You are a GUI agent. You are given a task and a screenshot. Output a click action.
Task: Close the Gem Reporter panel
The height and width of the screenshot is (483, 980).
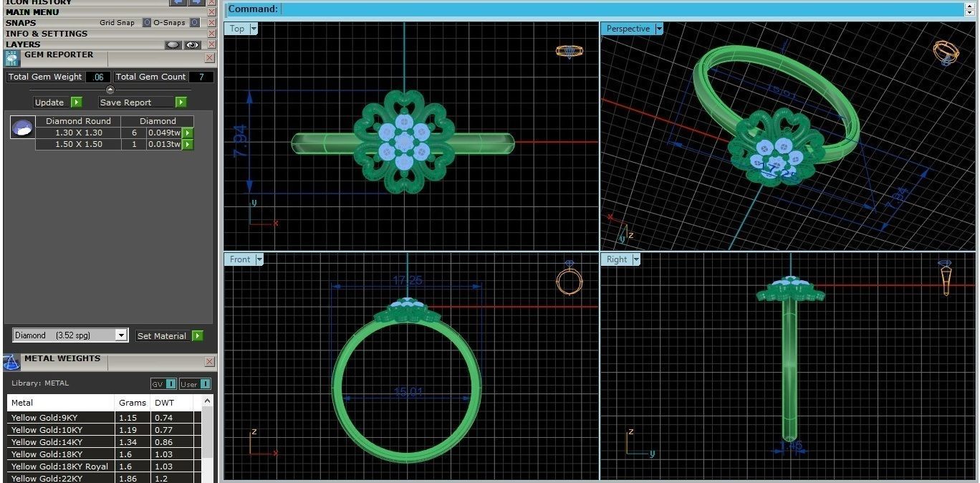click(x=209, y=57)
